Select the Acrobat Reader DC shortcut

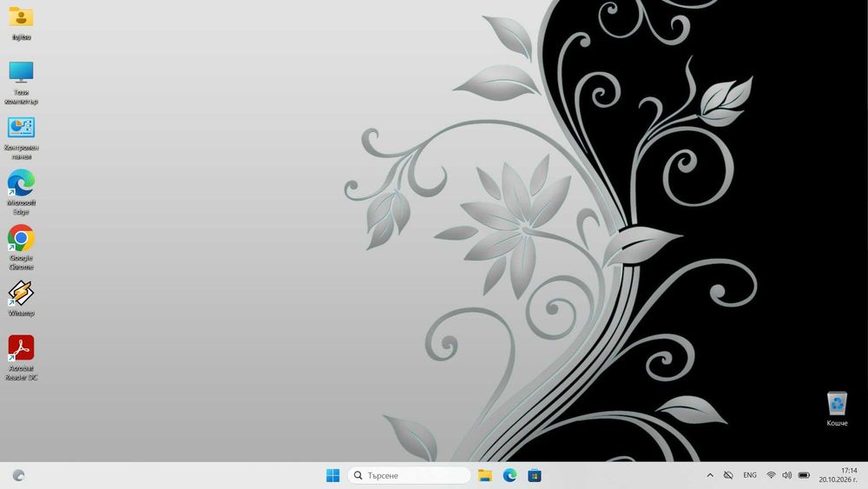pyautogui.click(x=21, y=358)
